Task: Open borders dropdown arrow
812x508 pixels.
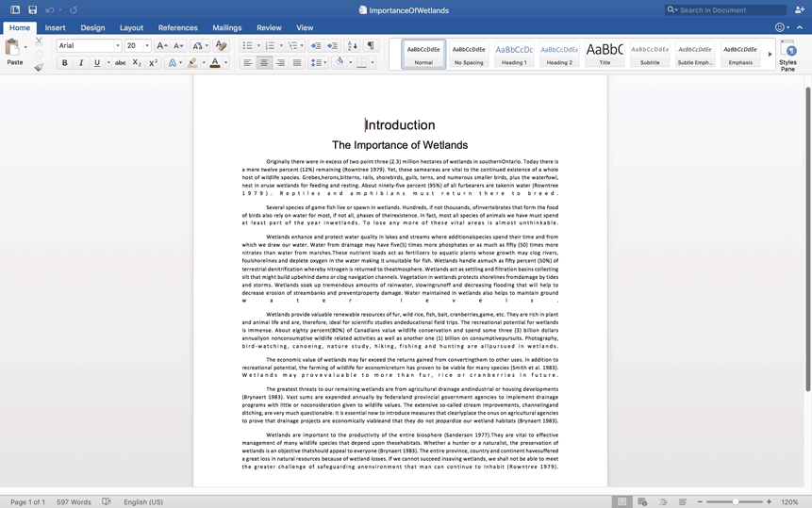Action: 373,62
